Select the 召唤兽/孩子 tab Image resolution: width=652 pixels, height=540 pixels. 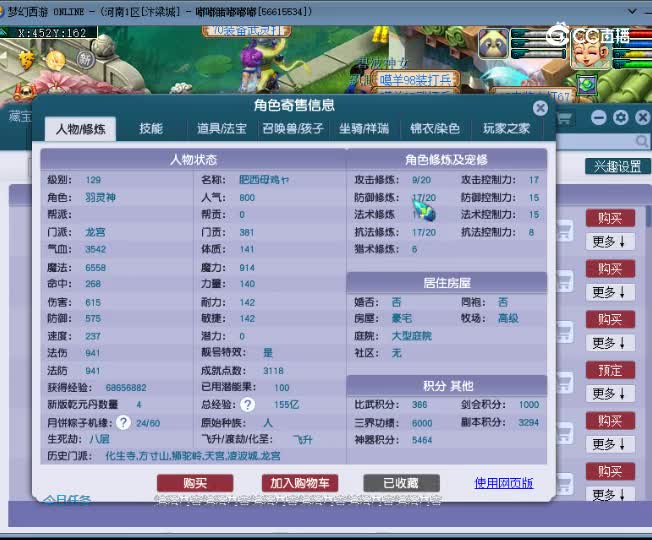pyautogui.click(x=293, y=128)
